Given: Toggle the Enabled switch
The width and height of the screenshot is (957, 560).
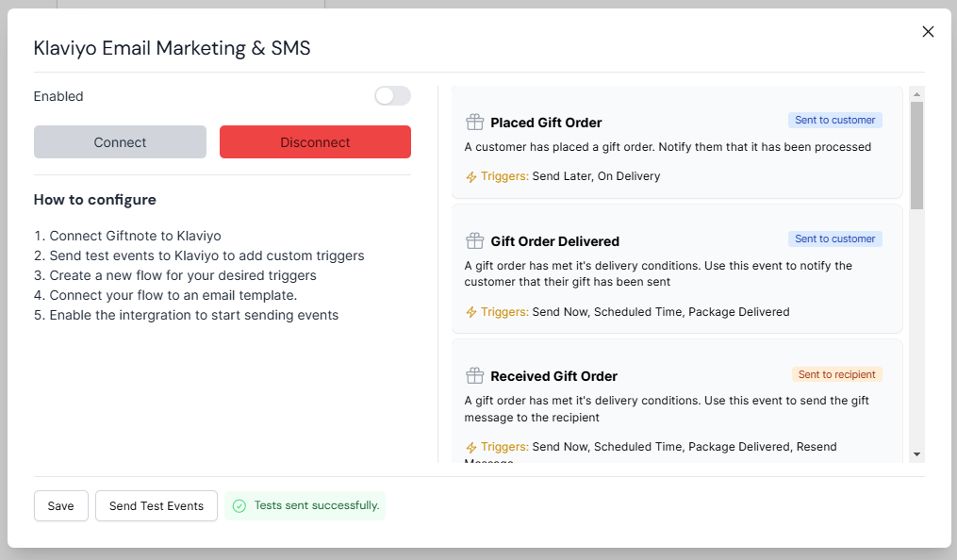Looking at the screenshot, I should coord(392,96).
